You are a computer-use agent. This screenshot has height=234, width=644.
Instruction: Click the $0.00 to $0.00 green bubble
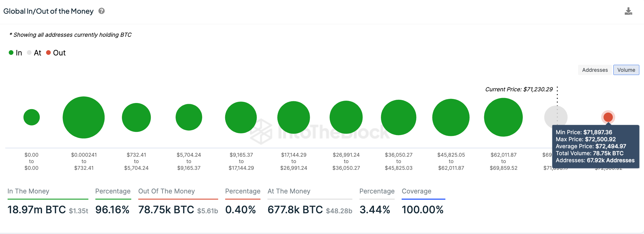[32, 117]
